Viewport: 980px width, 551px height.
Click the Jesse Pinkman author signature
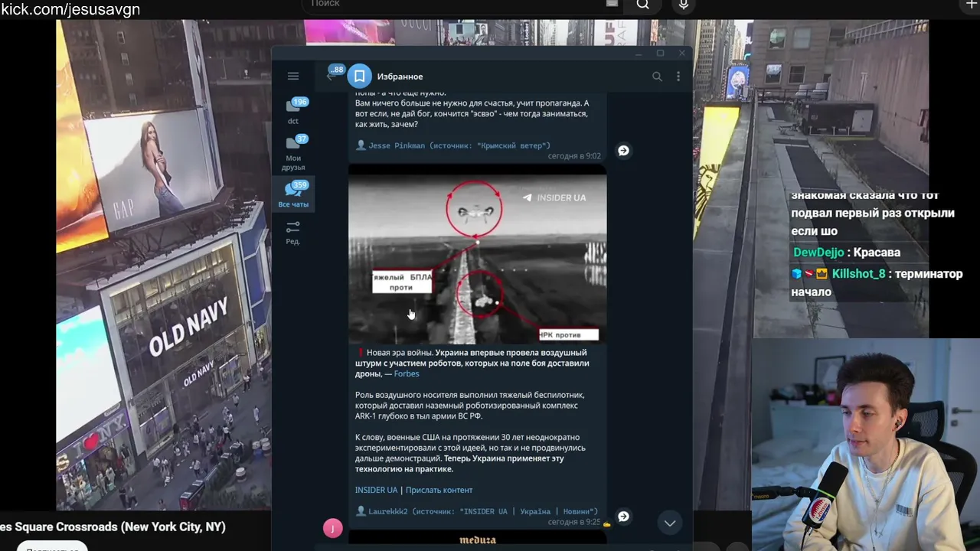pos(452,145)
